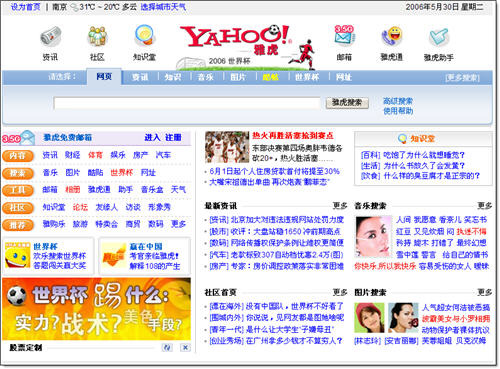Open the 邮箱 3.5G envelope icon

[x=344, y=35]
